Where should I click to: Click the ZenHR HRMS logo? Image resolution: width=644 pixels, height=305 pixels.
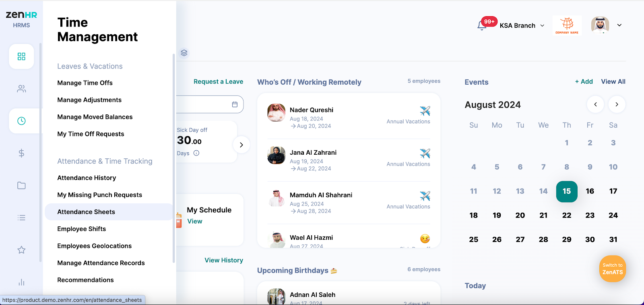click(x=21, y=19)
